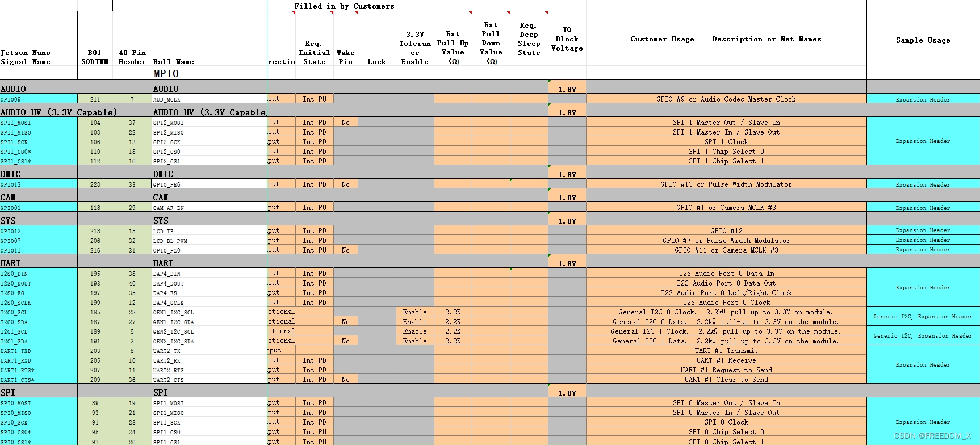The image size is (980, 445).
Task: Select the 'LCD_BL_PWM' ball name cell
Action: (210, 240)
